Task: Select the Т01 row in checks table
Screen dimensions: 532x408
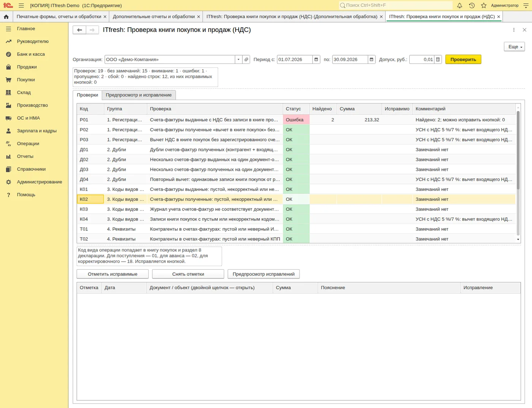Action: coord(296,229)
